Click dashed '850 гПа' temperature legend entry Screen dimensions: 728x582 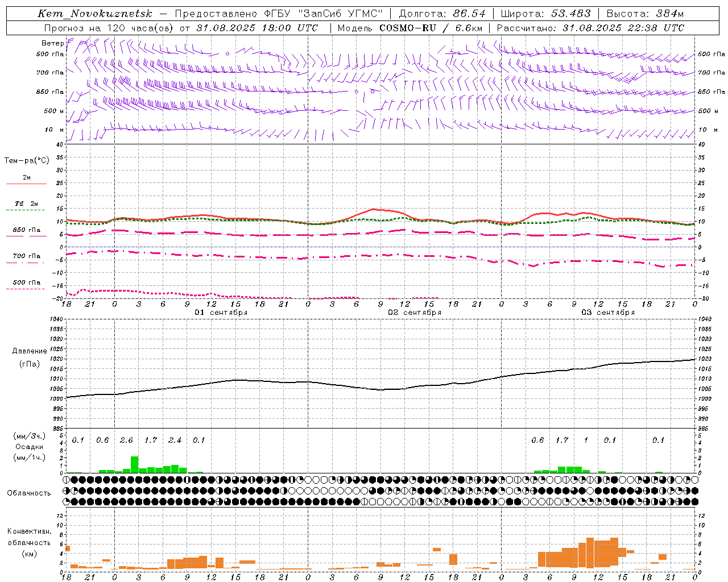coord(26,230)
